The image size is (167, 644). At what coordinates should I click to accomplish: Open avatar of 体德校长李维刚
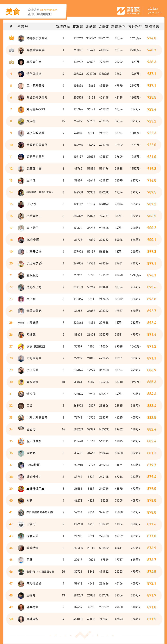(21, 38)
